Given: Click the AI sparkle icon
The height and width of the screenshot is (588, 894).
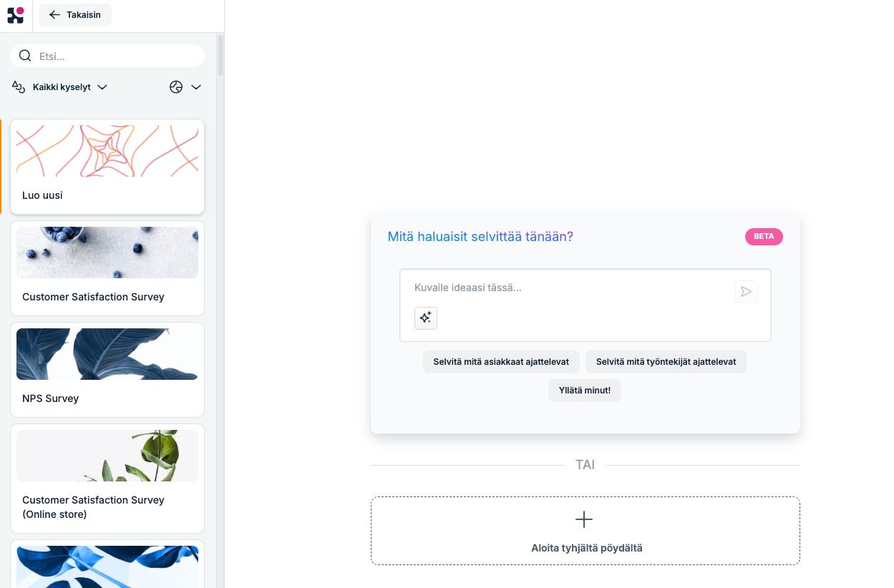Looking at the screenshot, I should (x=426, y=318).
